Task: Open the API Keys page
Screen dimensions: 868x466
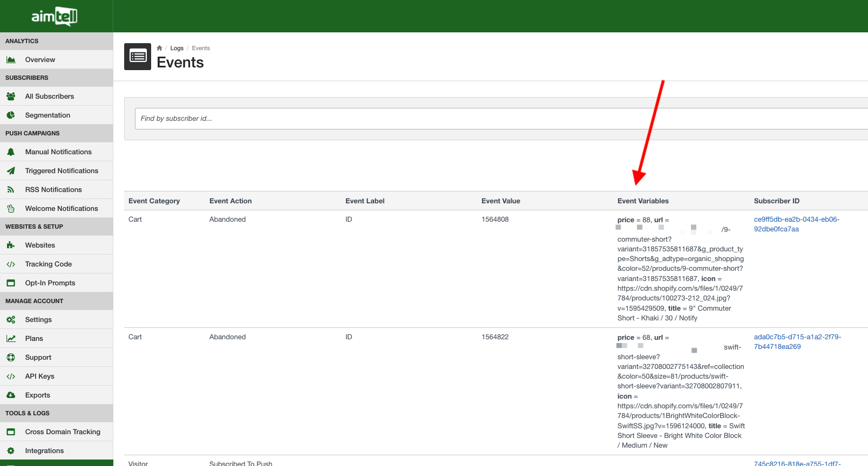Action: click(x=39, y=376)
